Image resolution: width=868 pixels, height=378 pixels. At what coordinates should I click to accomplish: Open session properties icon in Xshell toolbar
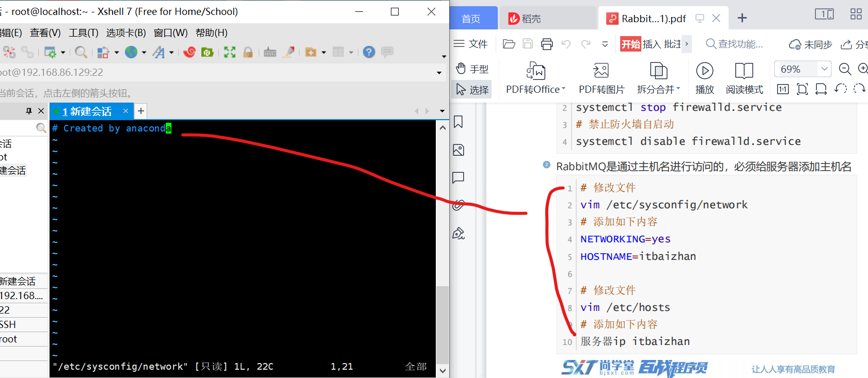50,52
